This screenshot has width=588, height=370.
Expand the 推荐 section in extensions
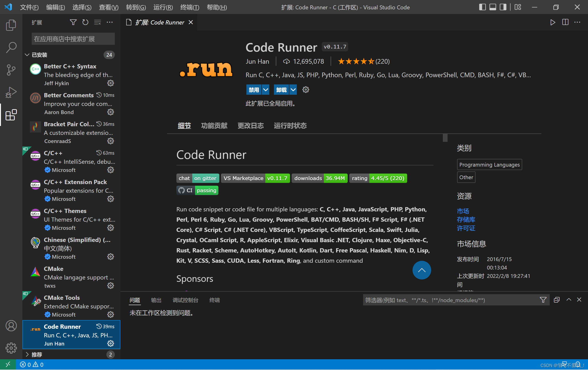click(x=37, y=355)
